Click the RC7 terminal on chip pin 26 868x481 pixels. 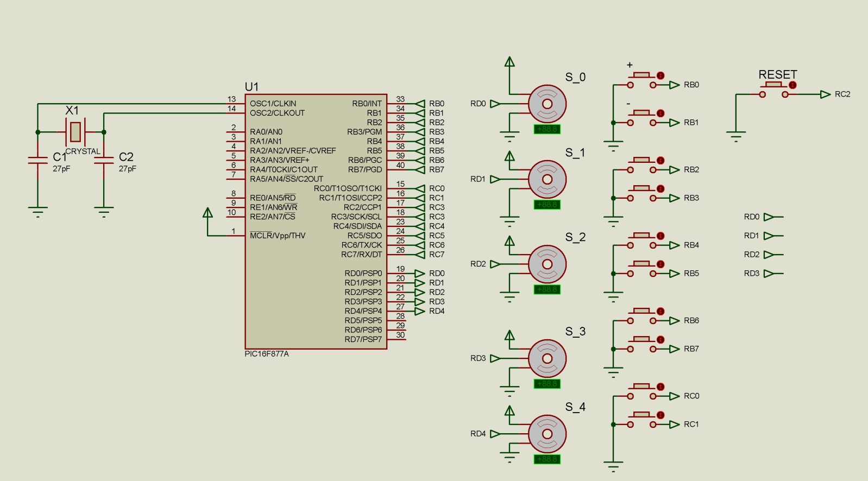click(x=420, y=255)
